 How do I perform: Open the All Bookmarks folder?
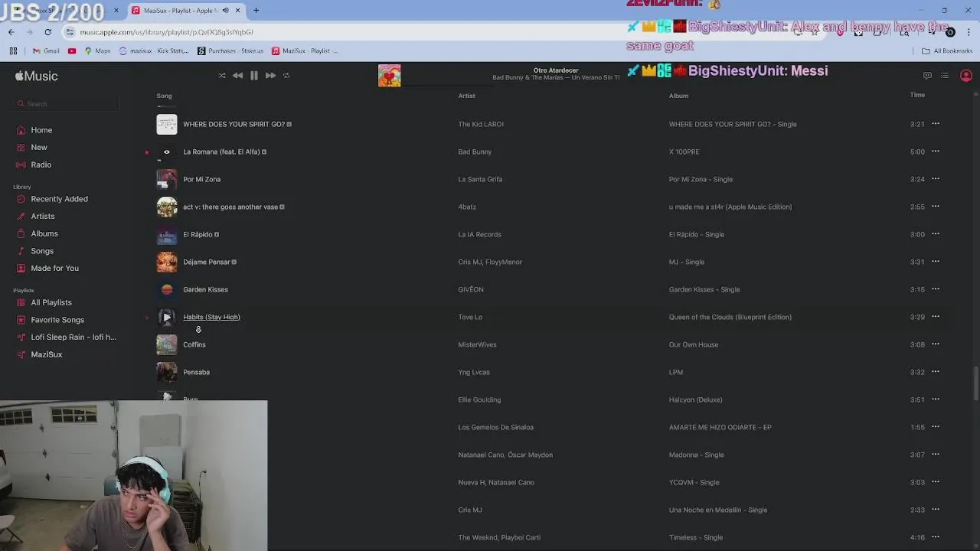tap(947, 51)
